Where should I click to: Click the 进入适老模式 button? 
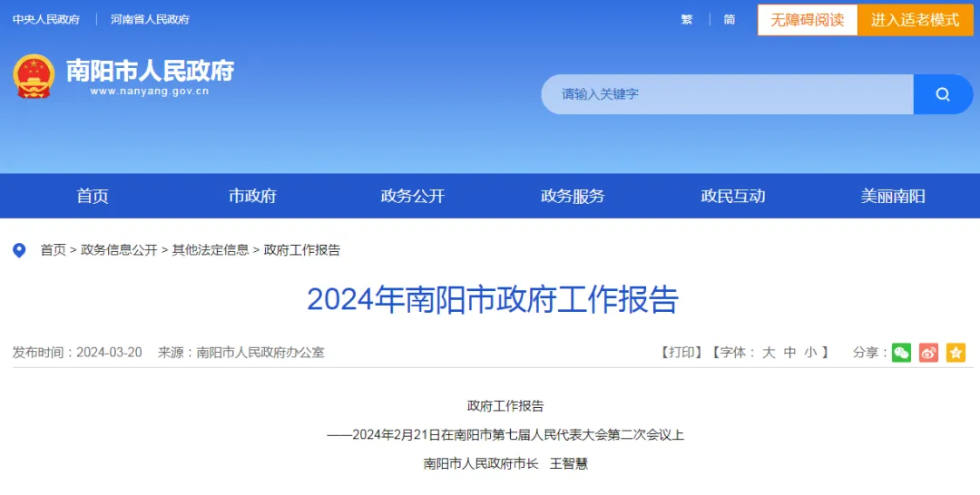point(915,20)
